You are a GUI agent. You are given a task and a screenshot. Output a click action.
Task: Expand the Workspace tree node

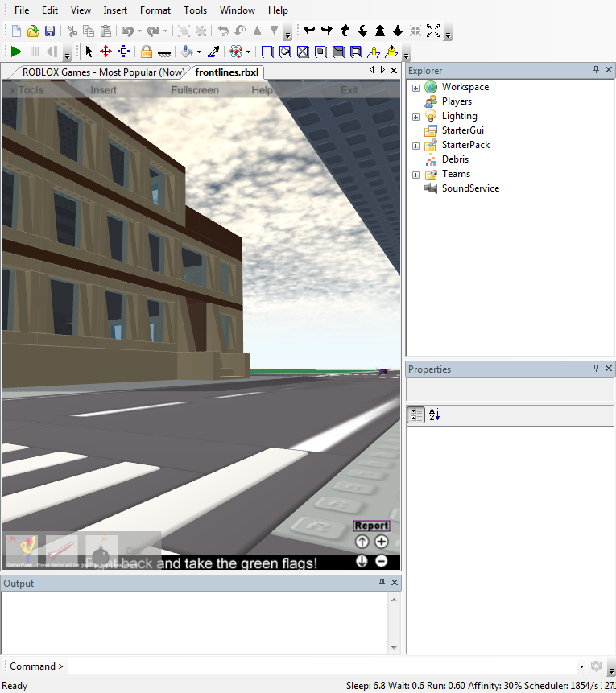pyautogui.click(x=415, y=88)
